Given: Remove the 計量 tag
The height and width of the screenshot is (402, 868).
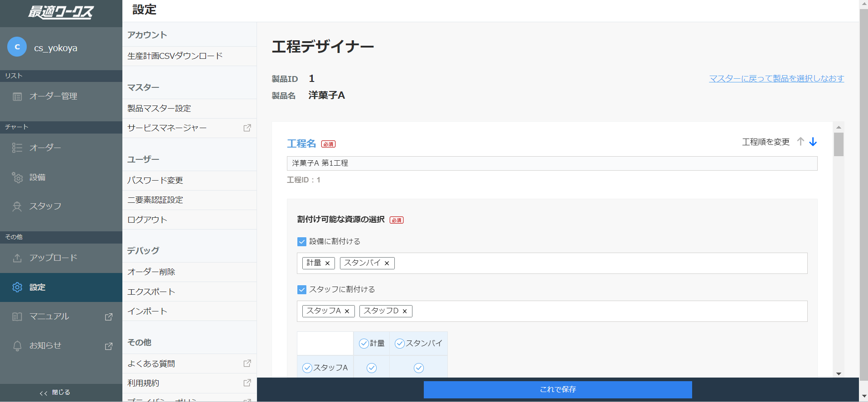Looking at the screenshot, I should 327,263.
